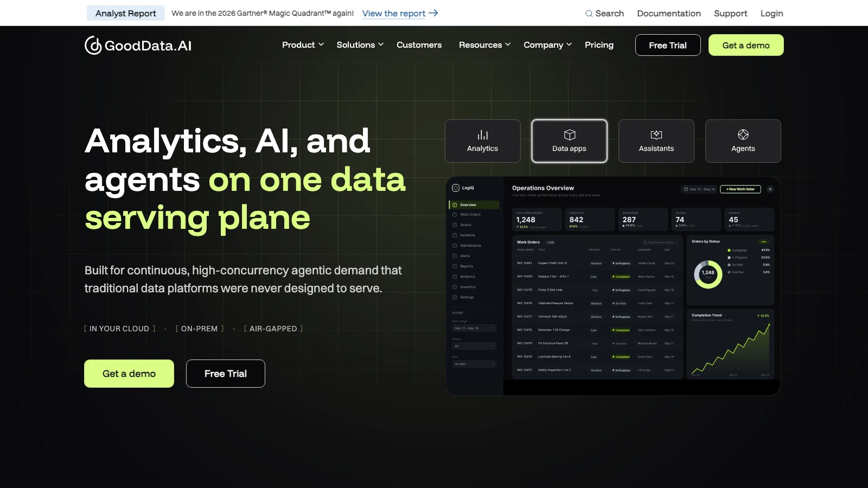Screen dimensions: 868x488
Task: Click the In Progress 287 card
Action: [643, 220]
